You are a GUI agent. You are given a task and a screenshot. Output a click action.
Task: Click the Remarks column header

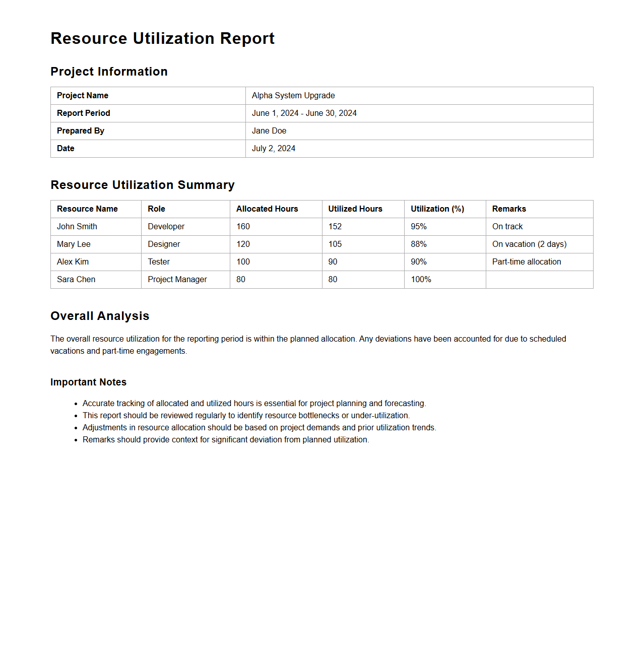(x=509, y=209)
